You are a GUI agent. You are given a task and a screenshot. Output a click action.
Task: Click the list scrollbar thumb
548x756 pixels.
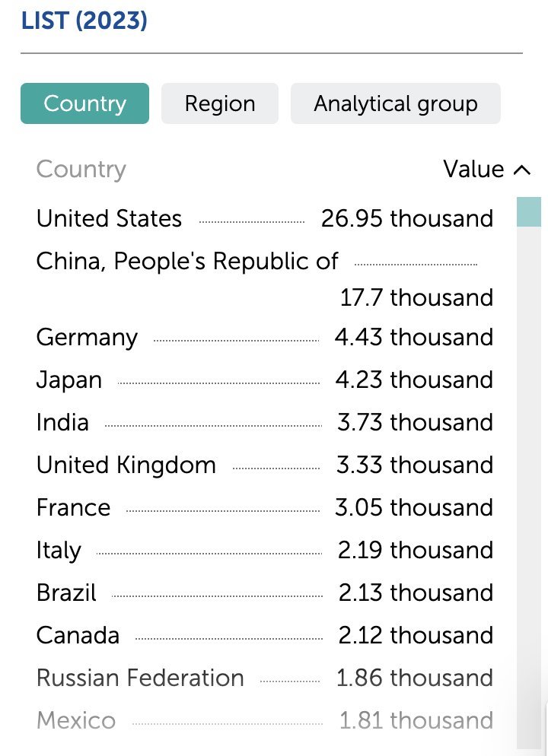(x=529, y=211)
